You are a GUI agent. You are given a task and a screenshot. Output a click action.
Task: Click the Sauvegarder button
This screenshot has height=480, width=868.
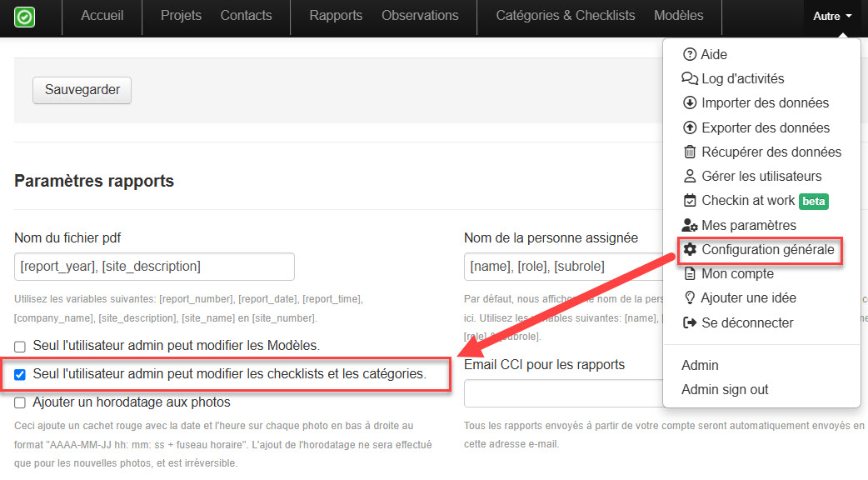click(x=82, y=90)
